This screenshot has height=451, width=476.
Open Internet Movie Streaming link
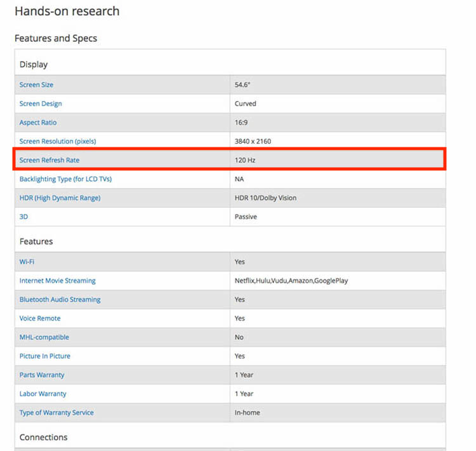click(x=58, y=281)
